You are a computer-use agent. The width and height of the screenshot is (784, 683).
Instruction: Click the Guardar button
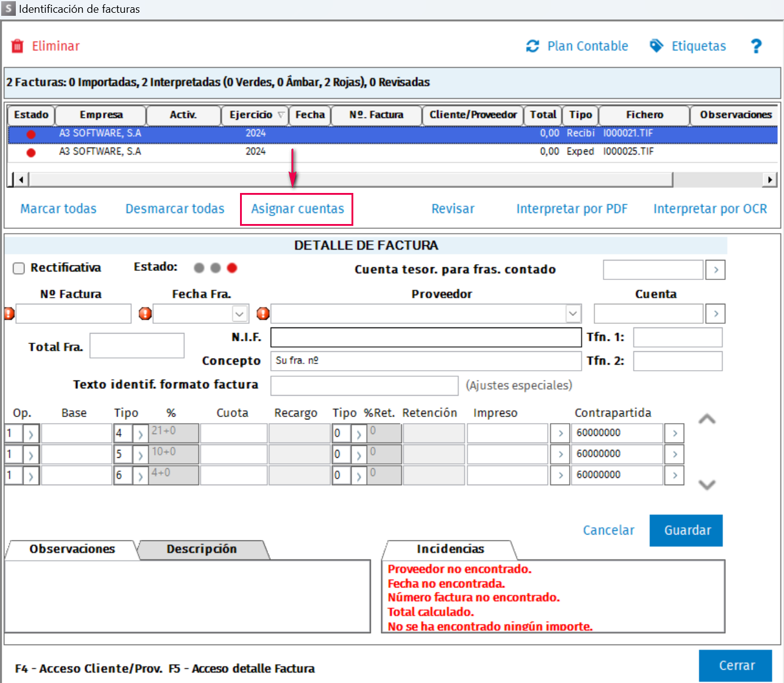click(687, 530)
